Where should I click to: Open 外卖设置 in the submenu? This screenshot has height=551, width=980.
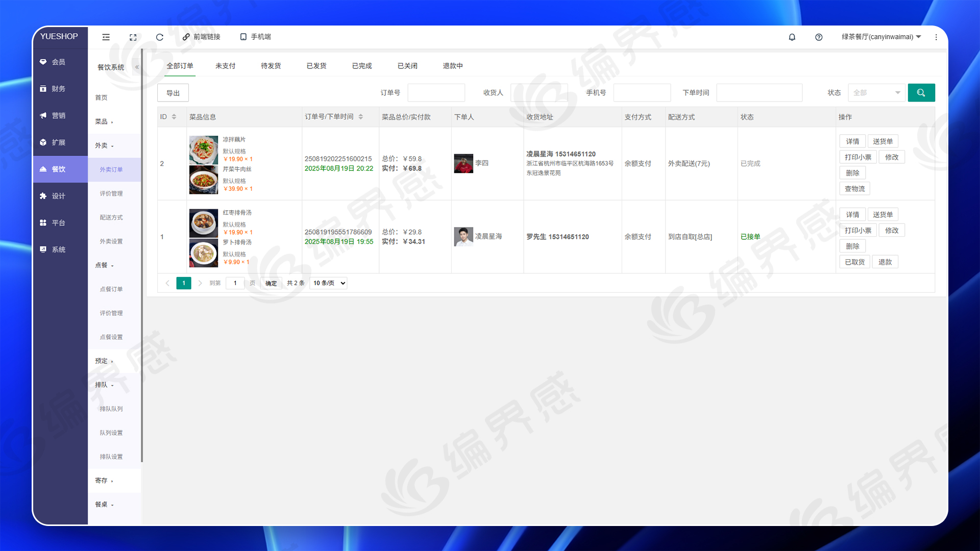[114, 241]
